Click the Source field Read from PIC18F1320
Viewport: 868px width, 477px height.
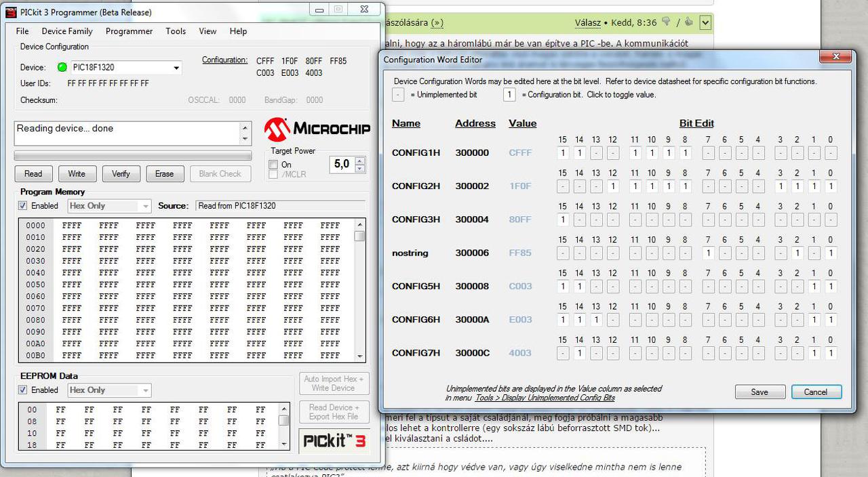(279, 205)
